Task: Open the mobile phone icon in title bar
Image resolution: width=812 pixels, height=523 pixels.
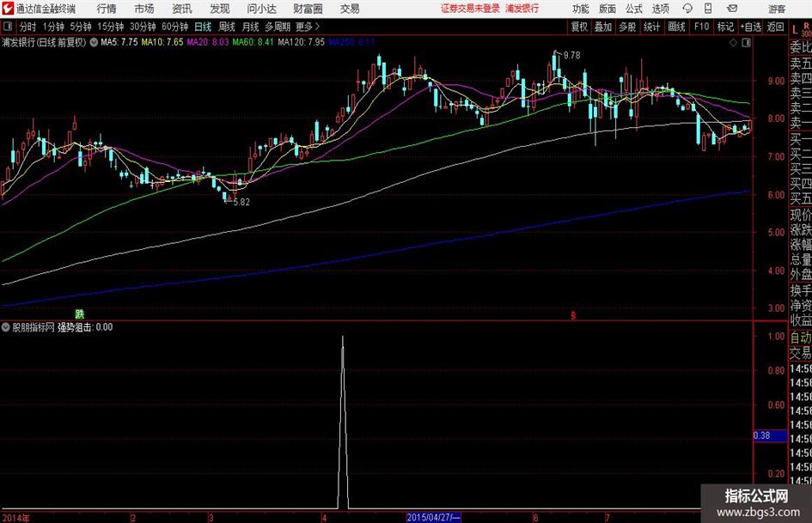Action: (708, 9)
